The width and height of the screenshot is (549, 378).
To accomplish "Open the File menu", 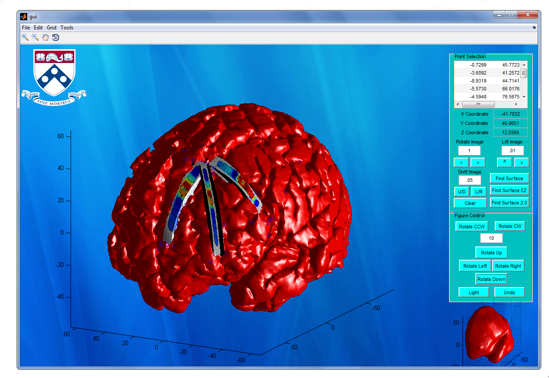I will pos(26,28).
